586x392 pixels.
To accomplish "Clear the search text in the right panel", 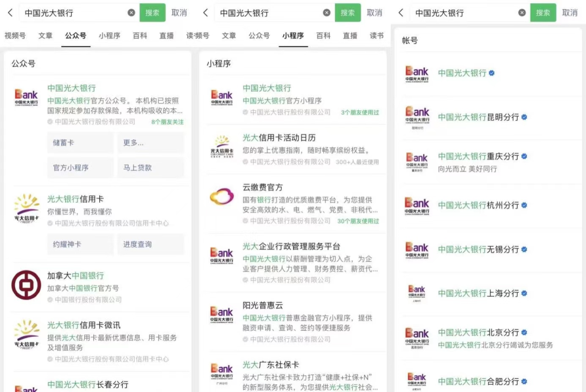I will [x=522, y=12].
